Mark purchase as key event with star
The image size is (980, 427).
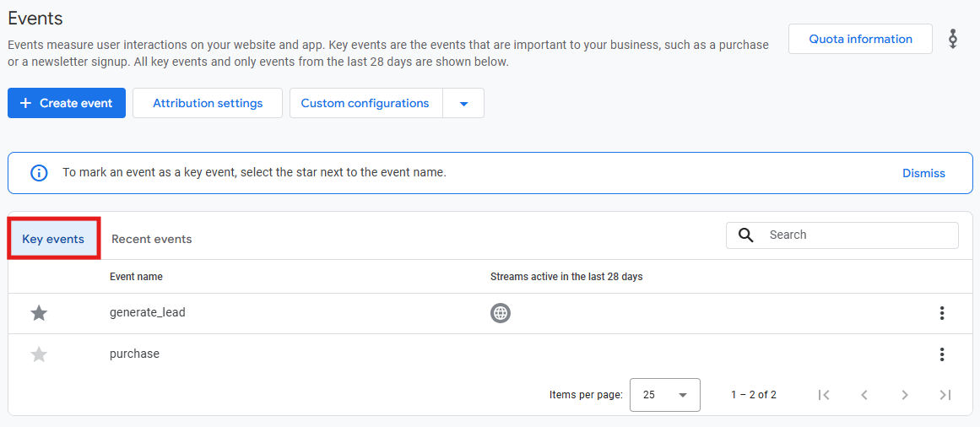click(x=39, y=354)
